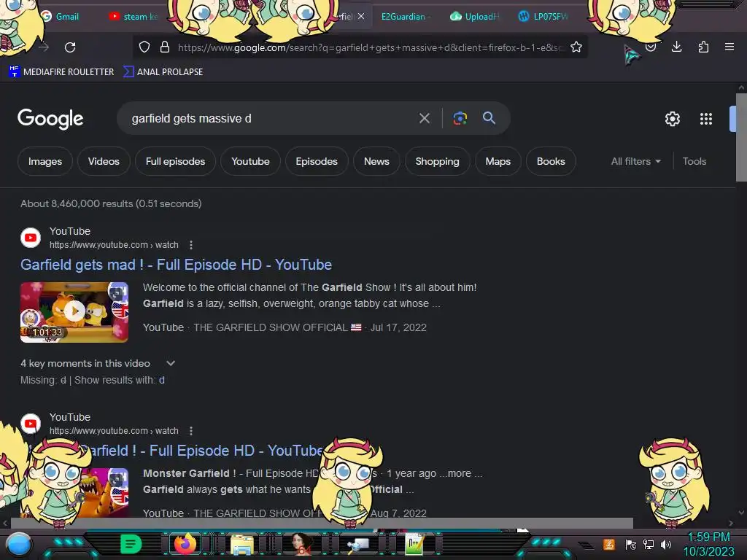747x560 pixels.
Task: Open the Google apps grid
Action: (705, 119)
